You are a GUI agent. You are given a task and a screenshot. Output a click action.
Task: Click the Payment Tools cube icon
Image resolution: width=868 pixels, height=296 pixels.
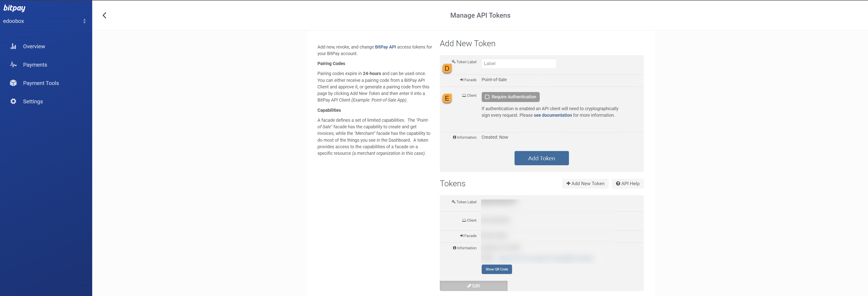point(13,83)
